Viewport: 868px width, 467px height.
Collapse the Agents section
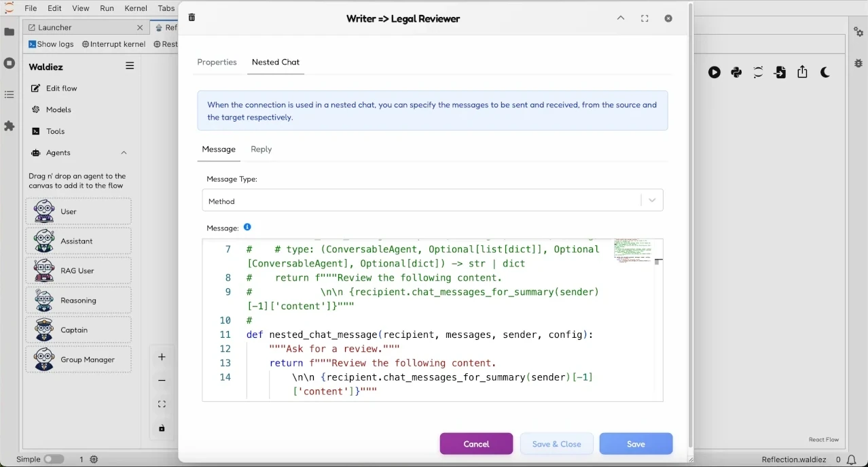click(124, 152)
